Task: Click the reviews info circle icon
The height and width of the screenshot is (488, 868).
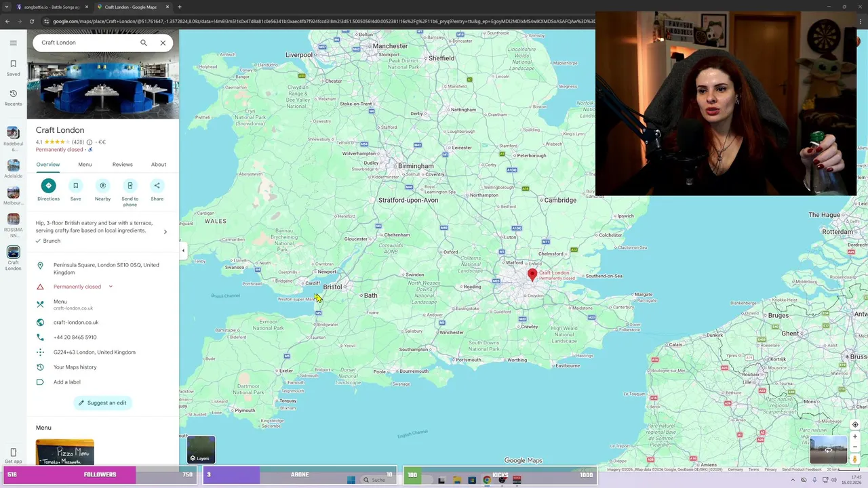Action: click(x=90, y=142)
